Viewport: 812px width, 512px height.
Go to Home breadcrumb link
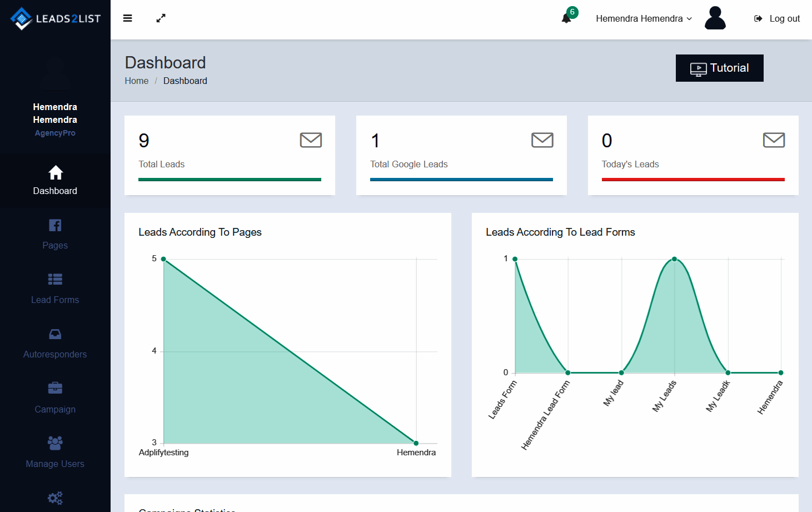[x=136, y=81]
